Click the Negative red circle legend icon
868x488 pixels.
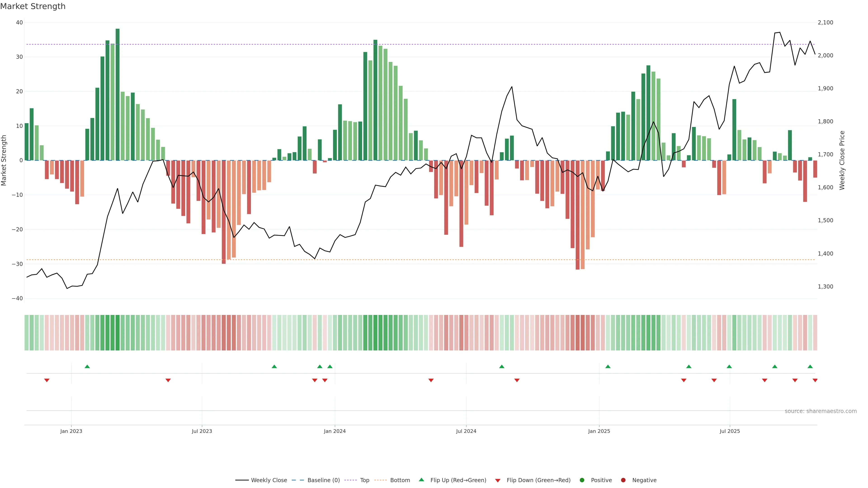point(623,480)
